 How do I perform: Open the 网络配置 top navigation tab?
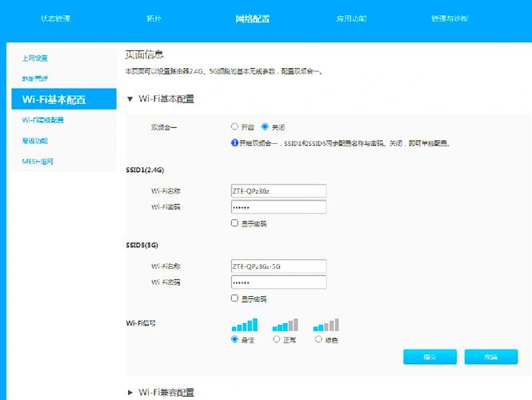(252, 18)
